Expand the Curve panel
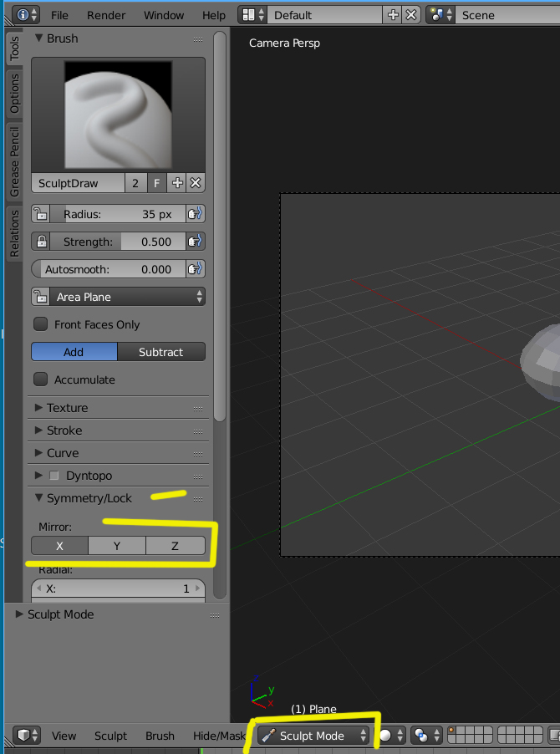The image size is (560, 754). 39,453
